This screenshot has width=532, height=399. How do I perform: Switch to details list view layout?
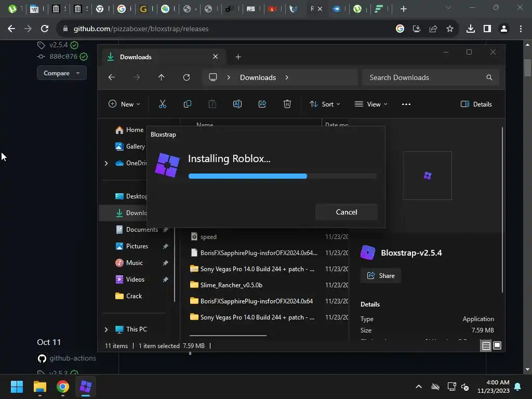pyautogui.click(x=486, y=345)
